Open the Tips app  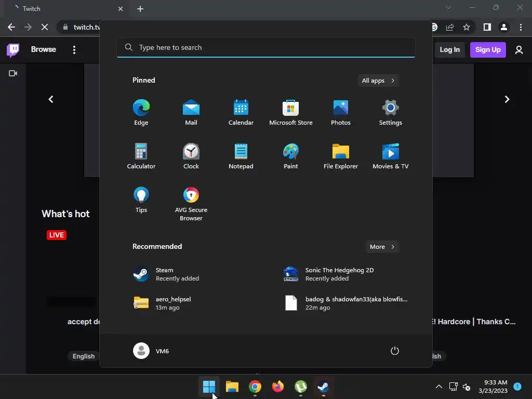coord(141,200)
